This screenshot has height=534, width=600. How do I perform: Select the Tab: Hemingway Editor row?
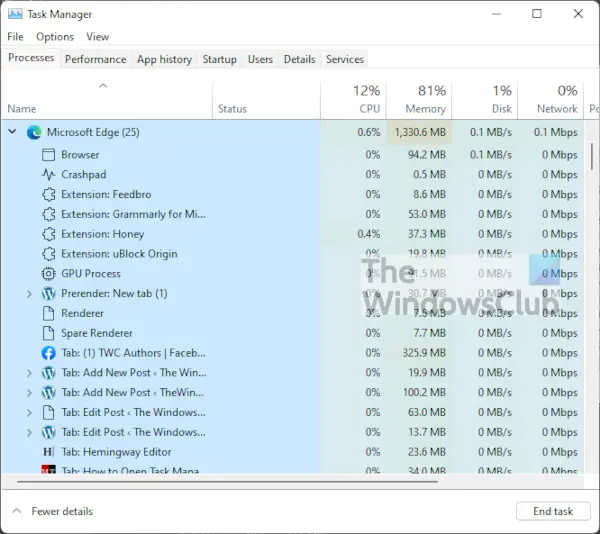click(x=293, y=452)
